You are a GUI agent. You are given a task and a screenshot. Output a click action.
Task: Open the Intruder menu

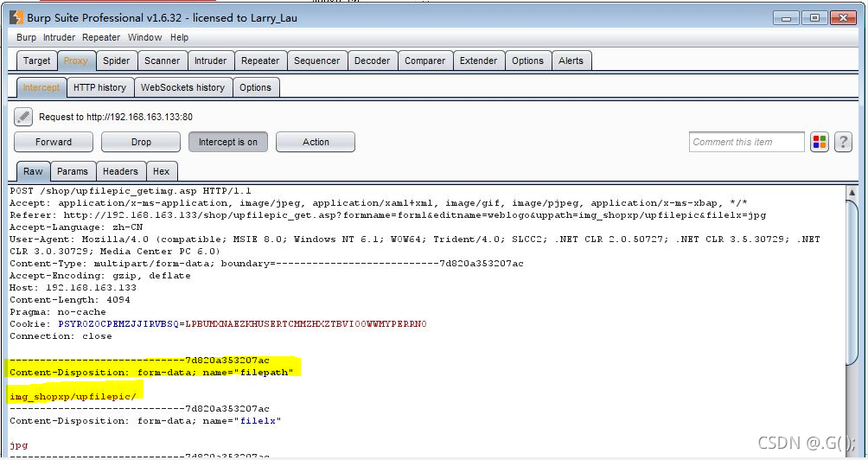pyautogui.click(x=60, y=37)
